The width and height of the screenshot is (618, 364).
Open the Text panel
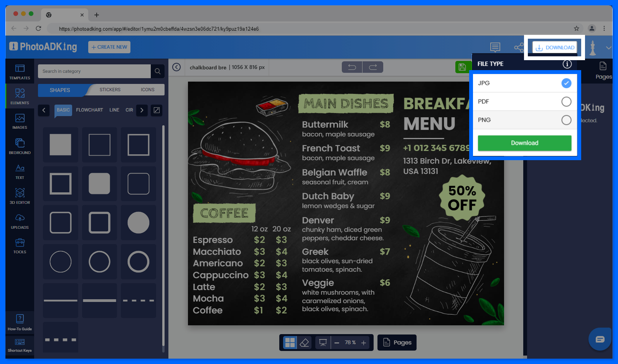20,171
